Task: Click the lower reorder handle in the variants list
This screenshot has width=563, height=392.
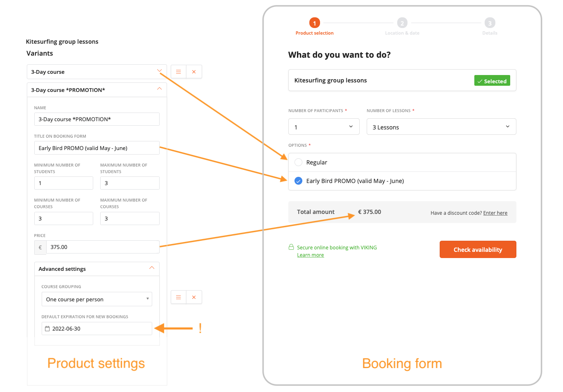Action: [178, 297]
